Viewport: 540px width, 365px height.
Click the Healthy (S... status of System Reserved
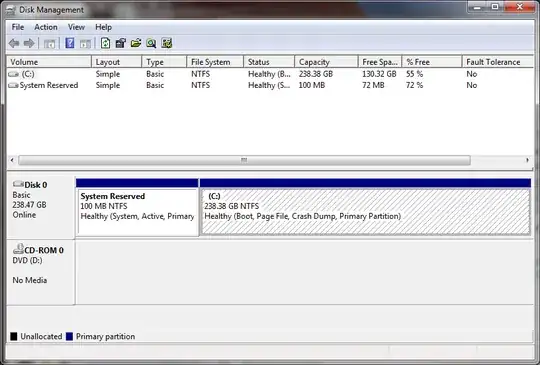pos(269,85)
